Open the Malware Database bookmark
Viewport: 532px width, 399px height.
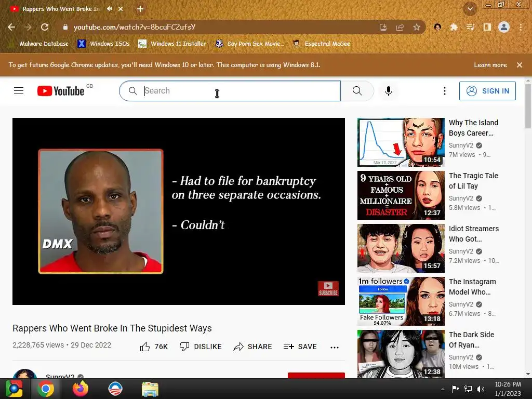click(39, 44)
